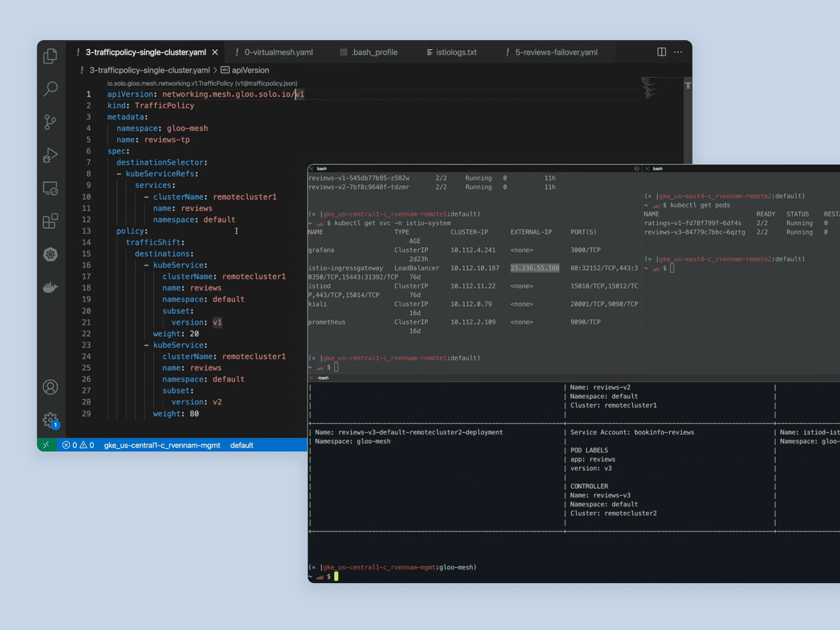Click 'name: reviews-tp' on line 5
Screen dimensions: 840x630
pyautogui.click(x=153, y=140)
